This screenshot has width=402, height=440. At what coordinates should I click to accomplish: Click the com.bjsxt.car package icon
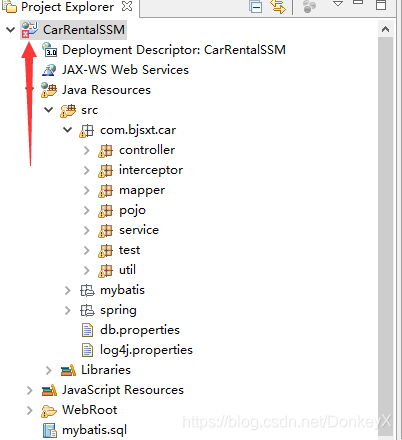pos(86,131)
